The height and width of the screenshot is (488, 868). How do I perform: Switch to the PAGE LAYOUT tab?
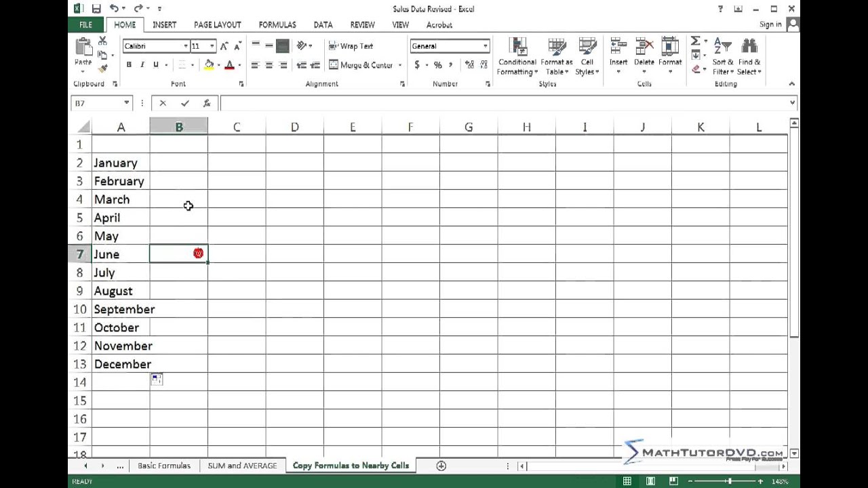(x=218, y=25)
